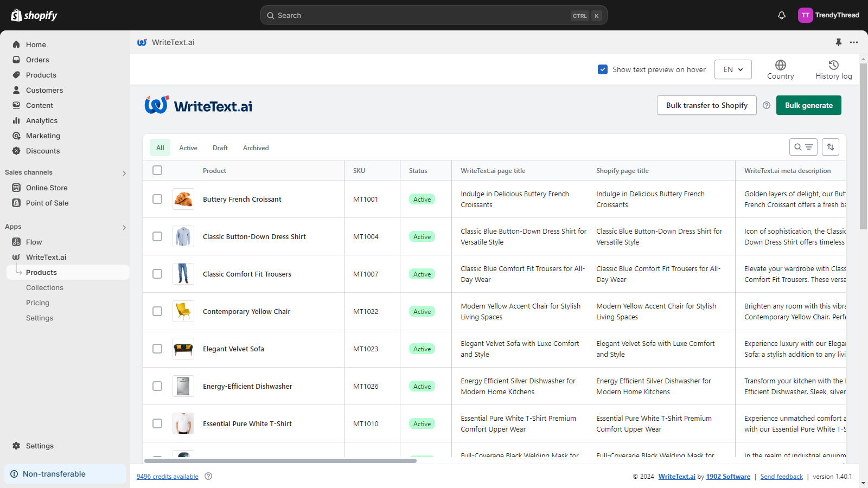Viewport: 868px width, 488px height.
Task: Click the vertical page scrollbar
Action: click(x=863, y=146)
